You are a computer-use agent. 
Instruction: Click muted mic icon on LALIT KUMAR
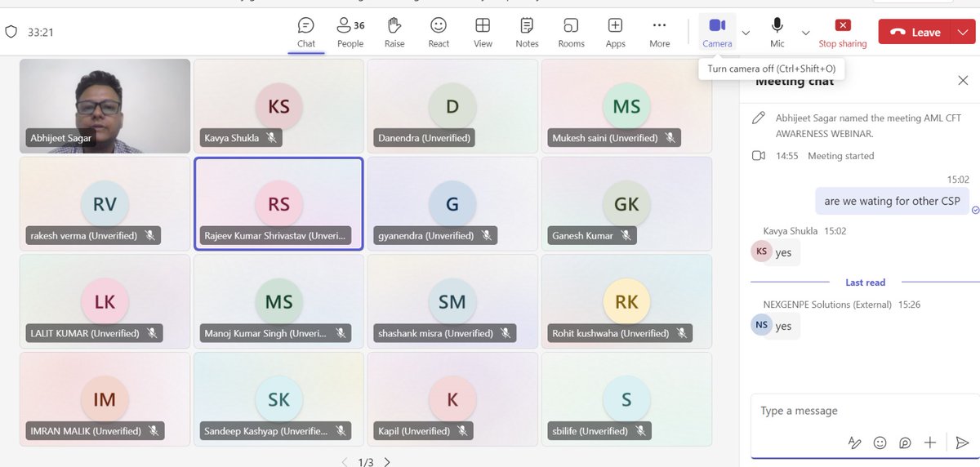tap(152, 333)
